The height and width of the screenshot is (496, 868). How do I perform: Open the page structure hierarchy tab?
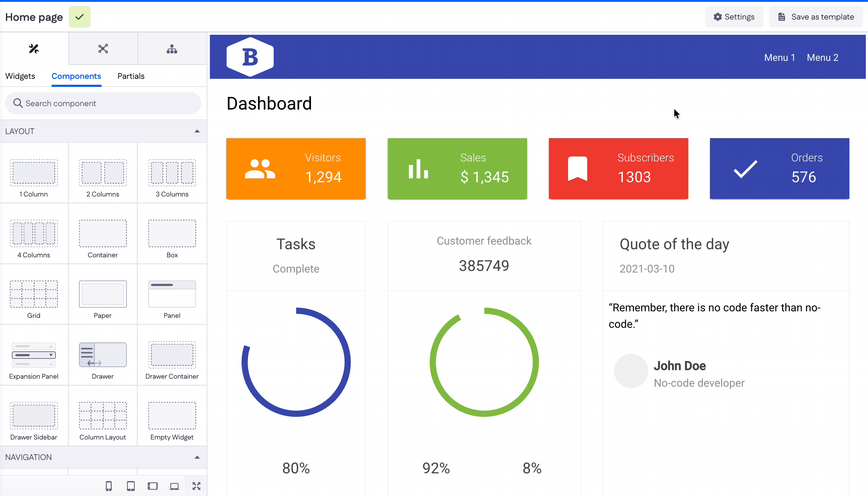pos(172,49)
